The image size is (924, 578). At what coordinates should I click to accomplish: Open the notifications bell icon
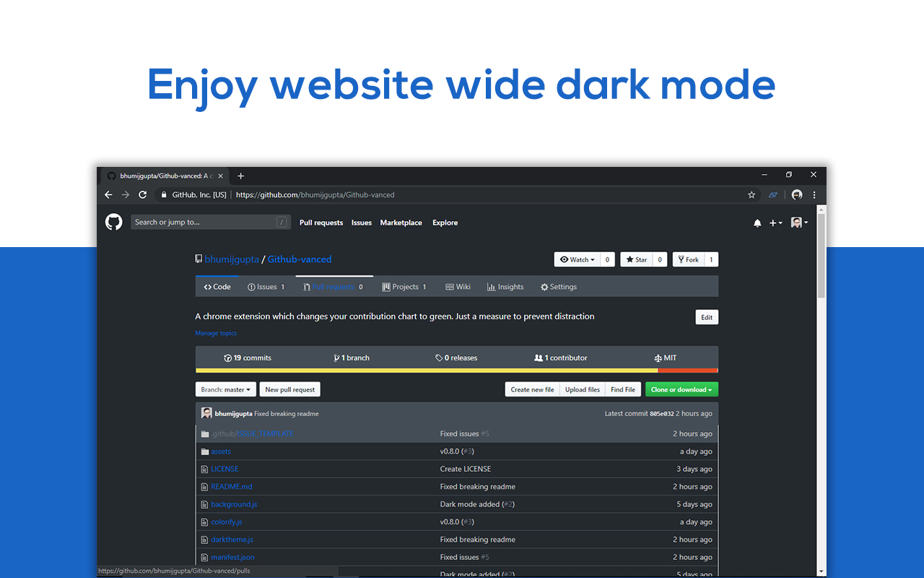tap(757, 223)
